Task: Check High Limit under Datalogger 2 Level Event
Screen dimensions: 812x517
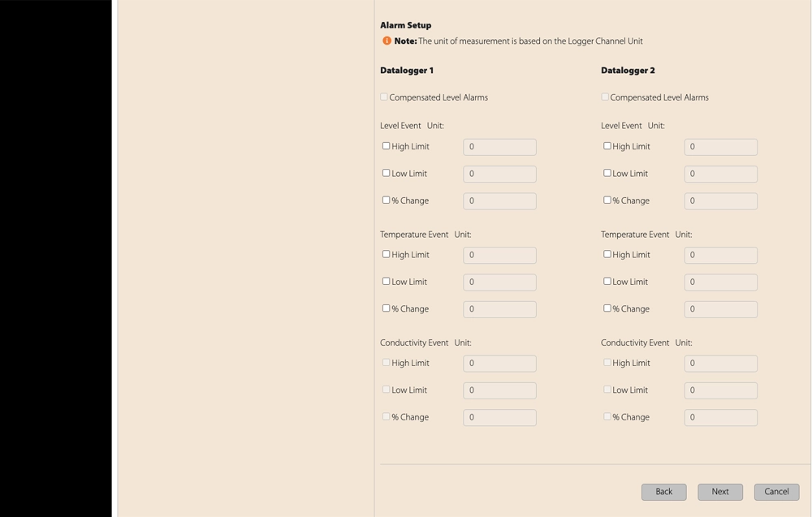Action: point(607,144)
